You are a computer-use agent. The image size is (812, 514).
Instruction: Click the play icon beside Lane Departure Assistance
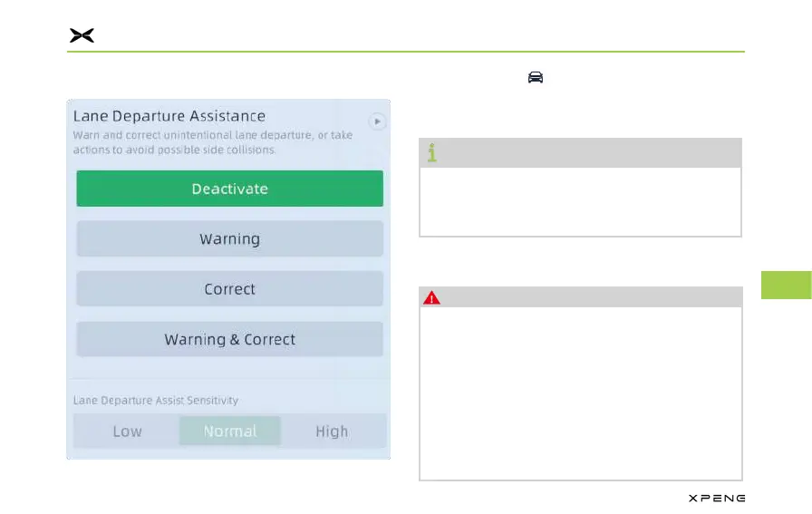[377, 121]
